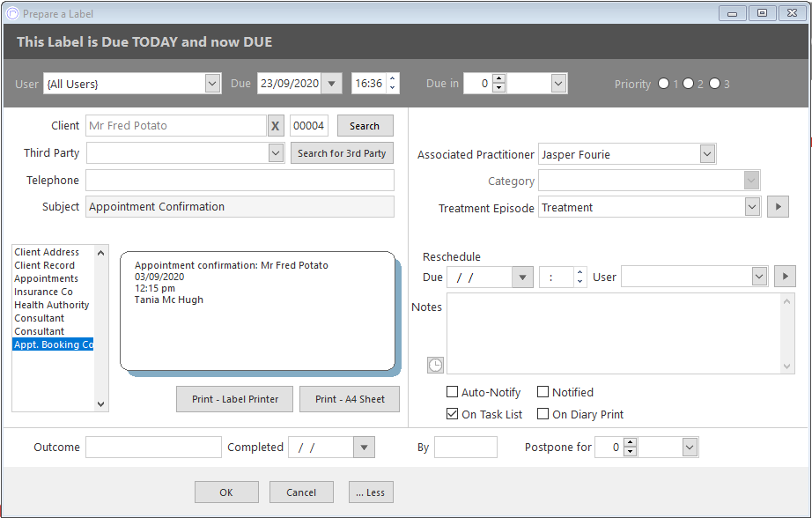The width and height of the screenshot is (812, 518).
Task: Select Priority 3 radio button
Action: (714, 84)
